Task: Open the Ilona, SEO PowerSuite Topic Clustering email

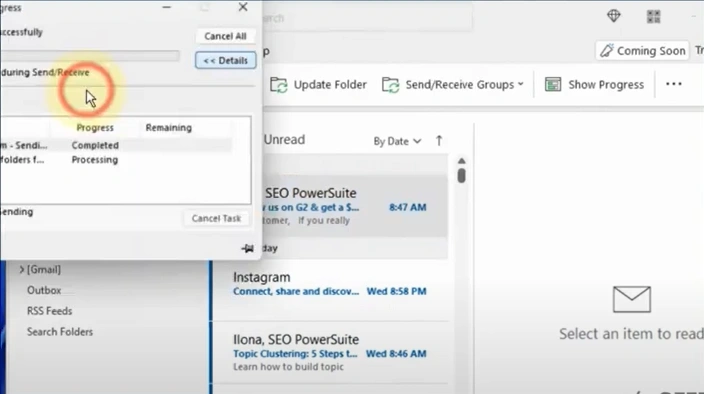Action: click(x=330, y=353)
